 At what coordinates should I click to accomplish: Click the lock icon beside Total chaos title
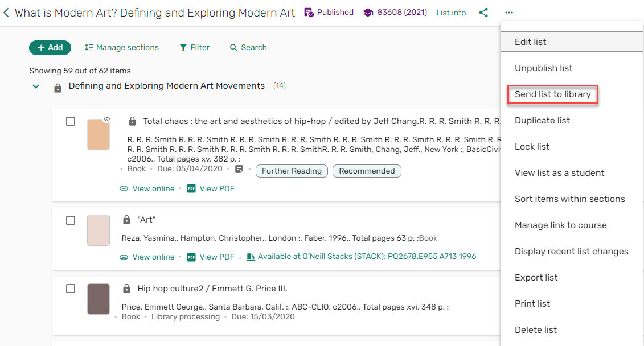132,121
